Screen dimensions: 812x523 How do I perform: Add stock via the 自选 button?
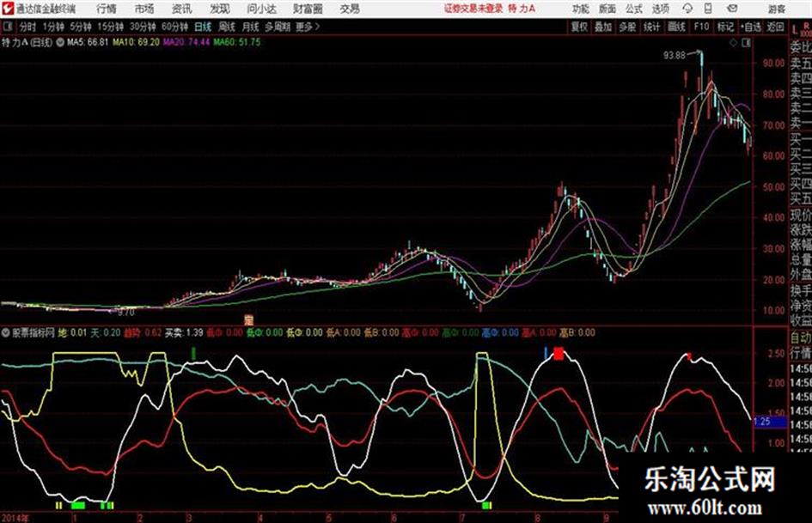(x=751, y=27)
